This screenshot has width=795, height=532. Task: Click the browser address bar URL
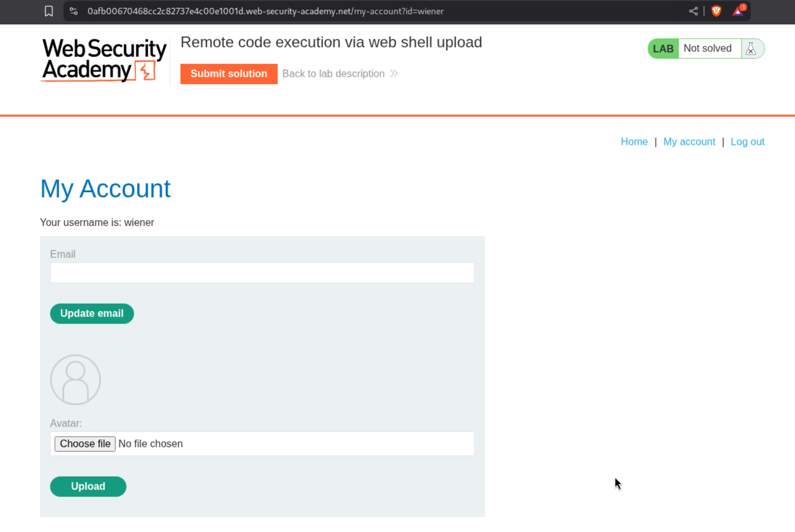coord(265,11)
